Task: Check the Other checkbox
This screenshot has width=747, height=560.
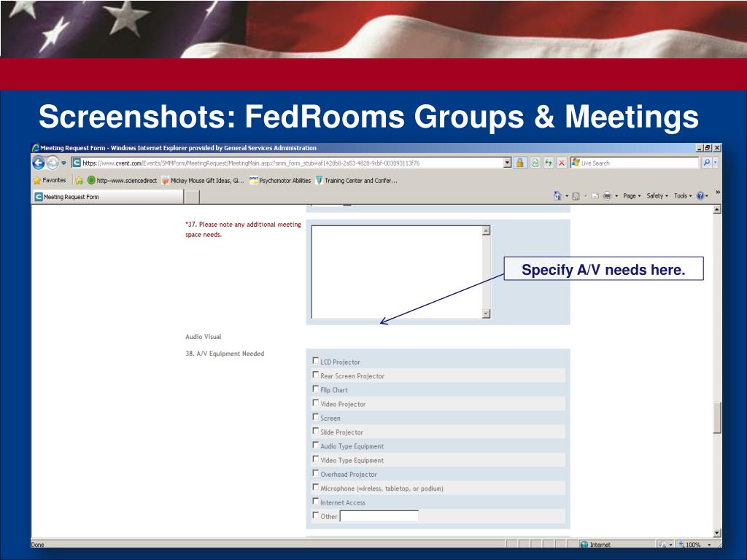Action: [315, 516]
